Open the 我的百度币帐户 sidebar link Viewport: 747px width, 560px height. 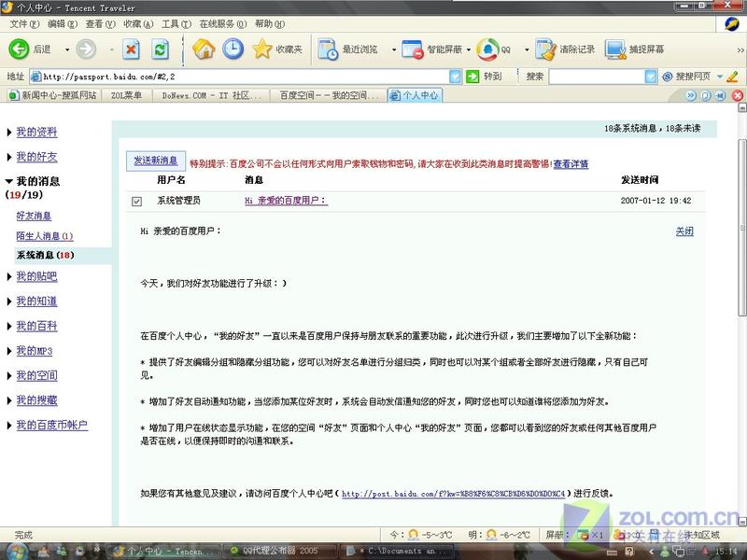click(x=52, y=426)
